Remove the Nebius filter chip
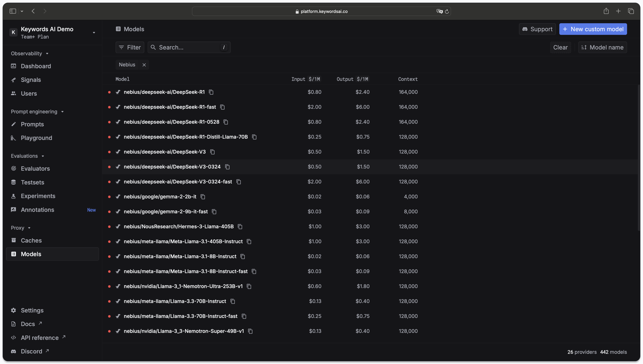 pyautogui.click(x=144, y=65)
